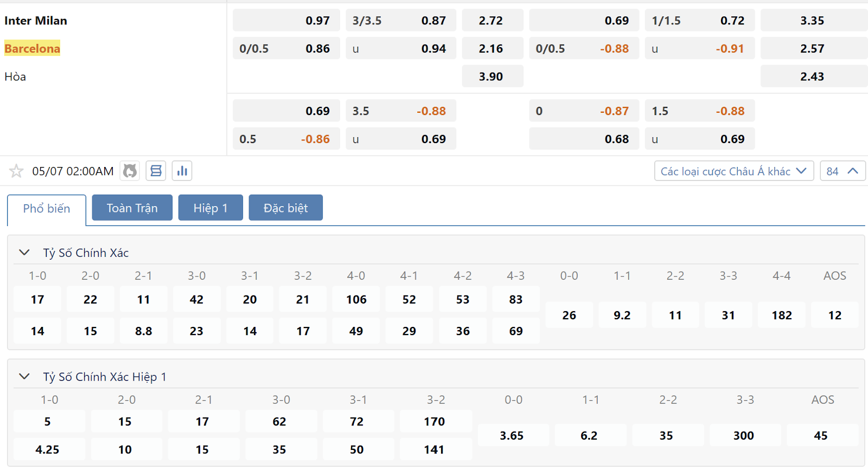Pick first-half score 3-2 at 170
The width and height of the screenshot is (868, 470).
(x=436, y=421)
